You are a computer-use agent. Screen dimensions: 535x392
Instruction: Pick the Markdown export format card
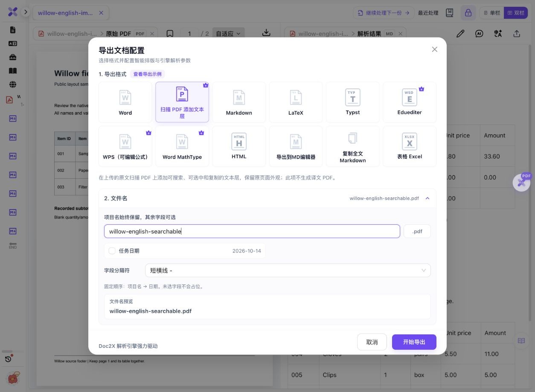pyautogui.click(x=239, y=102)
